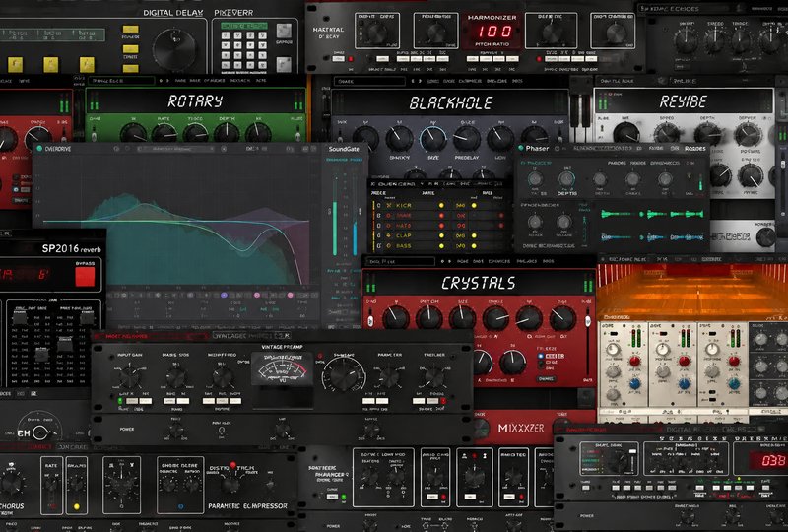
Task: Toggle the first red light in the HATS row
Action: coord(441,226)
